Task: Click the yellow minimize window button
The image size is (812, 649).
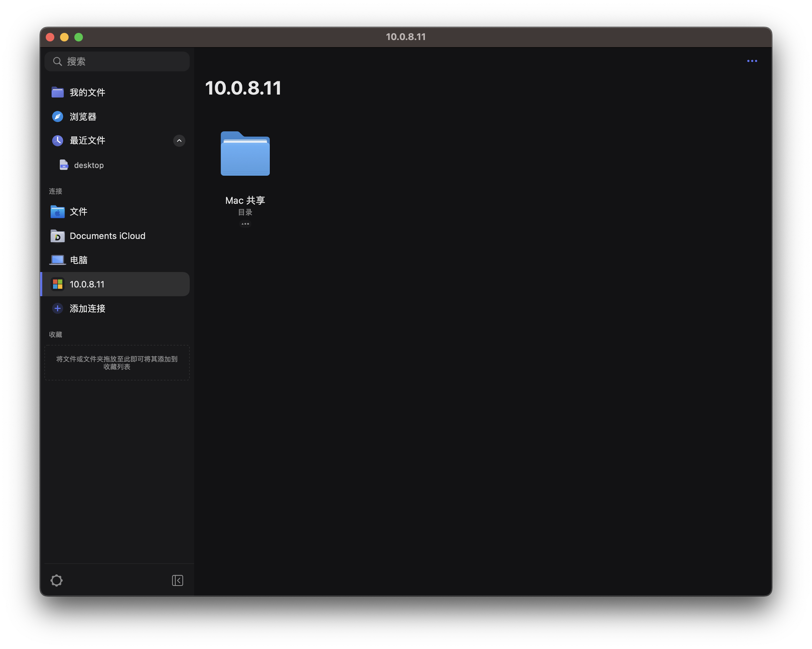Action: (x=64, y=37)
